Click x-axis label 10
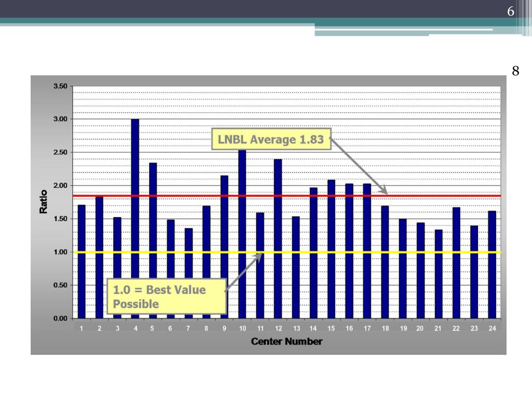 [x=242, y=328]
